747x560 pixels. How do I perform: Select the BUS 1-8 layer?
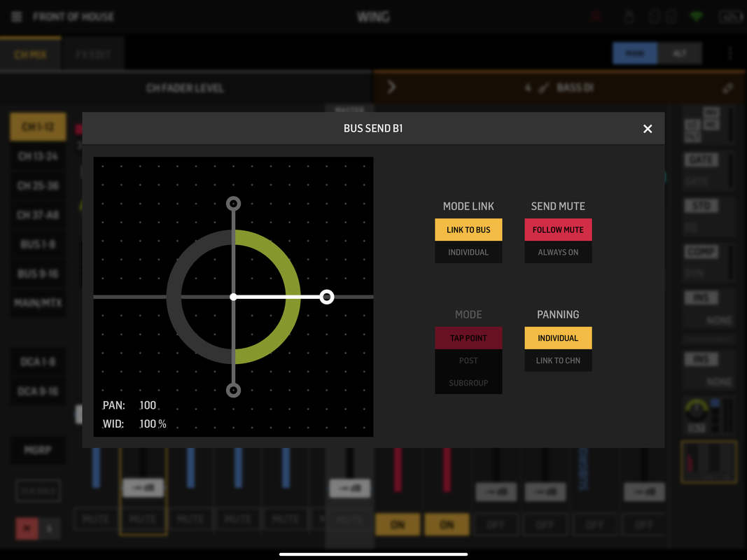pos(38,244)
